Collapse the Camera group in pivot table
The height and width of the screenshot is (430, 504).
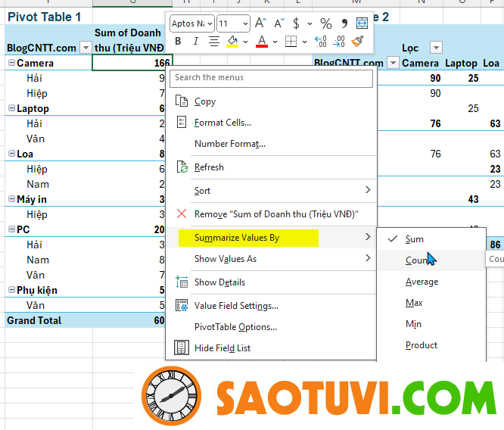pos(11,64)
